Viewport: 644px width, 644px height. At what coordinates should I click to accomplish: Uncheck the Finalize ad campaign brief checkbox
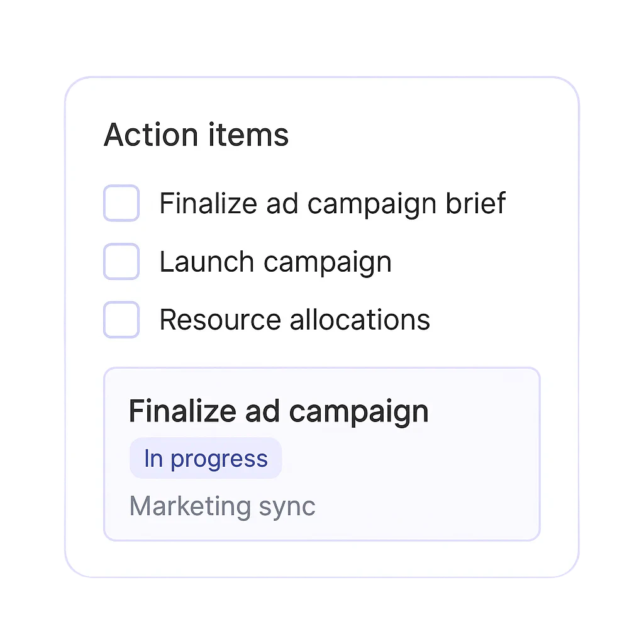(121, 203)
